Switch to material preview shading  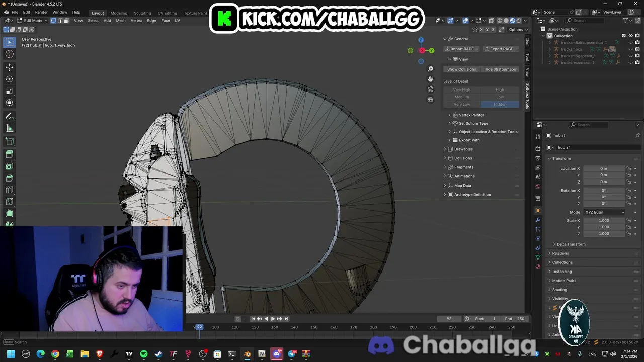coord(512,21)
